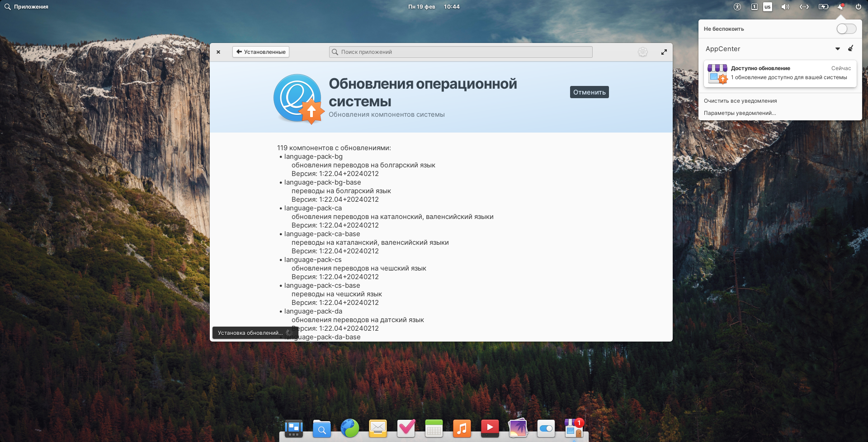Open the Photos app in dock
The image size is (868, 442).
pos(518,428)
